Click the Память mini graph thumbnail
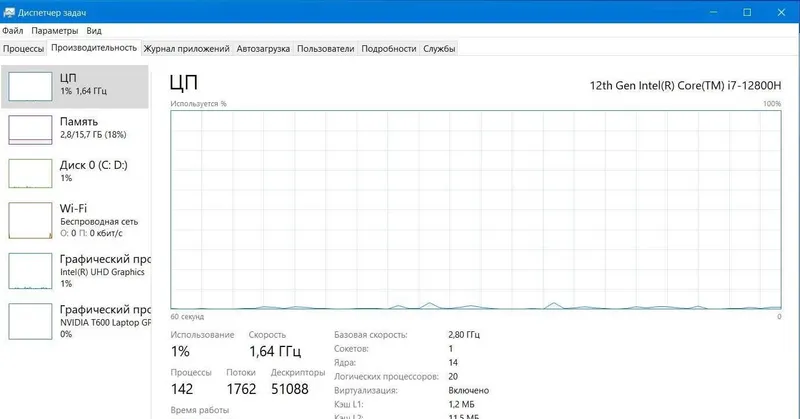 (x=30, y=130)
